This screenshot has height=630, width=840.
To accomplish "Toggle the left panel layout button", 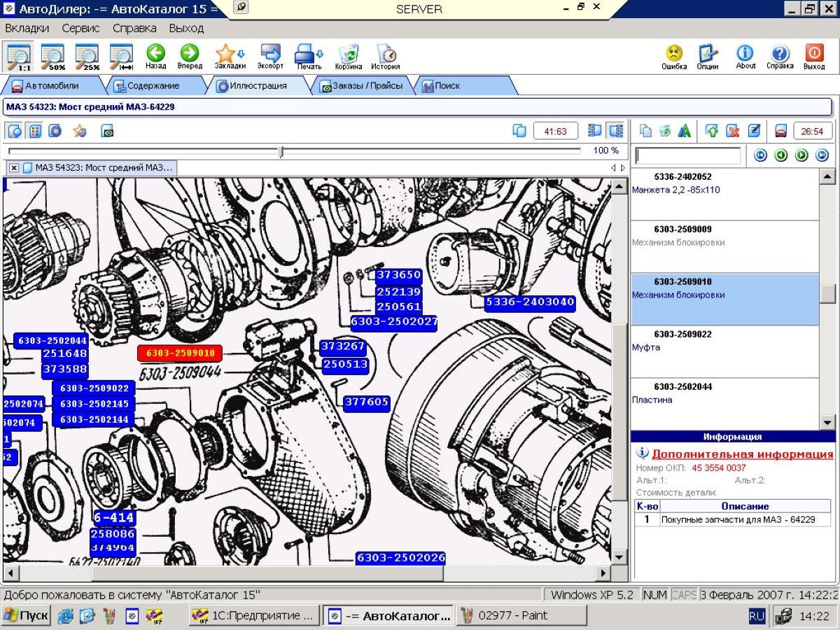I will pos(595,131).
